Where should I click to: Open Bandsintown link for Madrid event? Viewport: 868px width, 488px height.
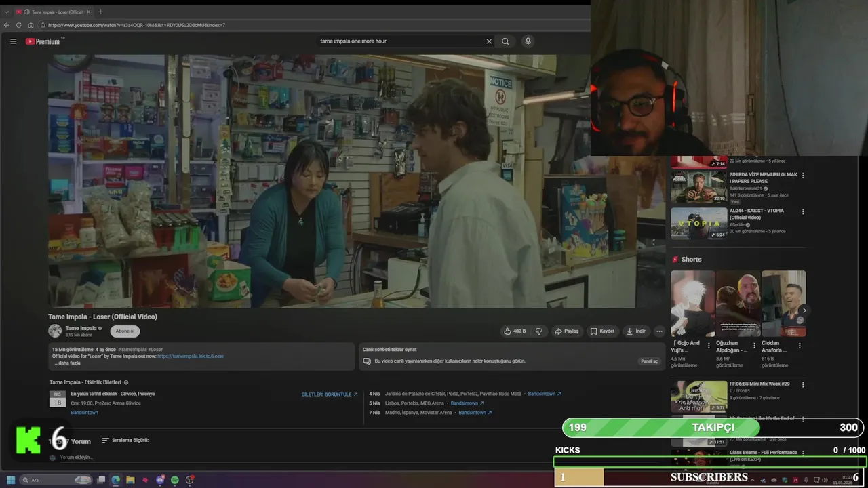(x=475, y=413)
